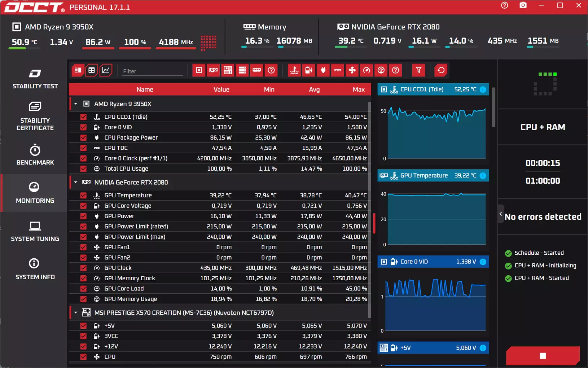
Task: Toggle the CPU TDC checkbox
Action: coord(83,148)
